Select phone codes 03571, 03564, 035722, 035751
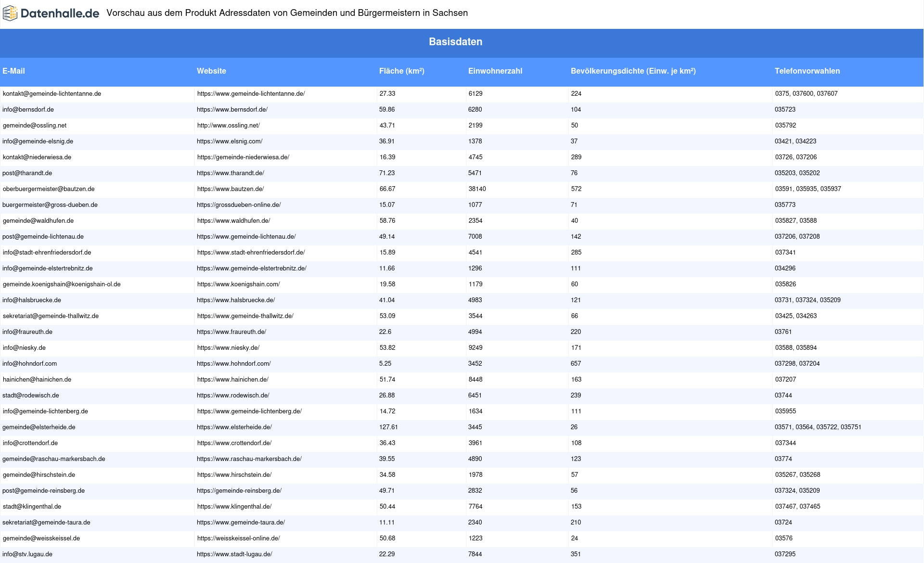Viewport: 924px width, 563px height. point(818,427)
